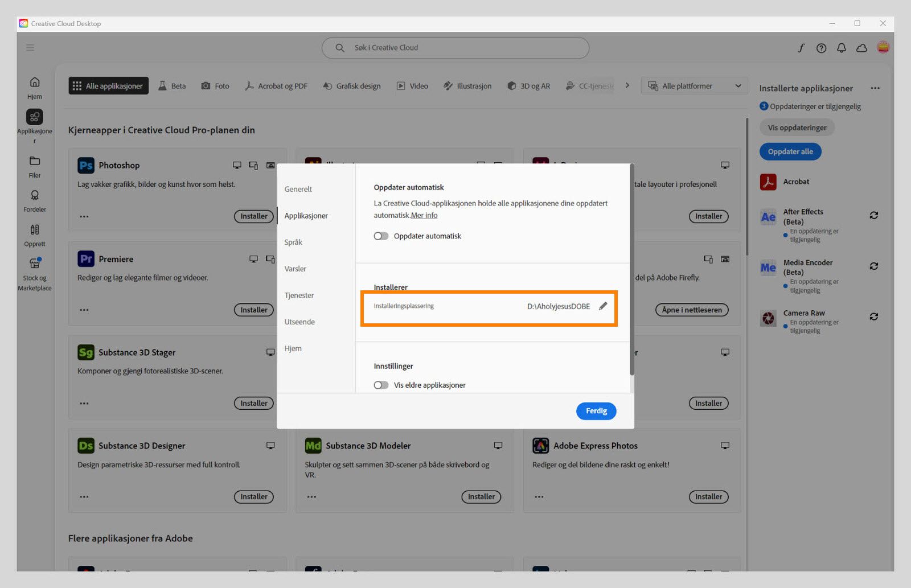The image size is (911, 588).
Task: Select the Illustrasjon category tab
Action: (x=467, y=86)
